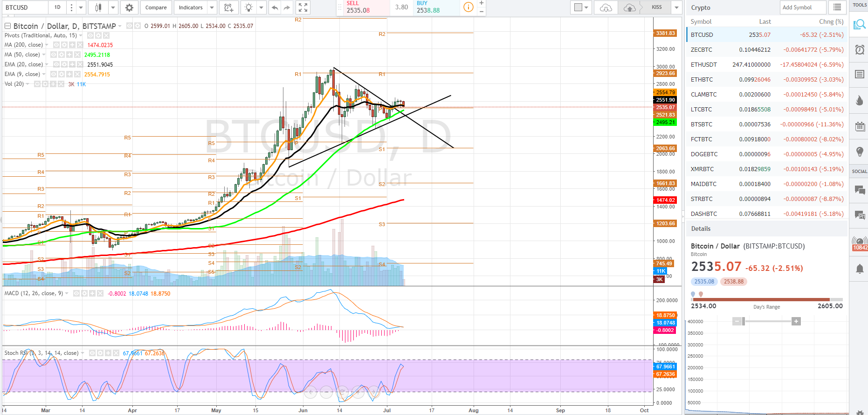
Task: Open the timeframe interval dropdown arrow
Action: (x=81, y=7)
